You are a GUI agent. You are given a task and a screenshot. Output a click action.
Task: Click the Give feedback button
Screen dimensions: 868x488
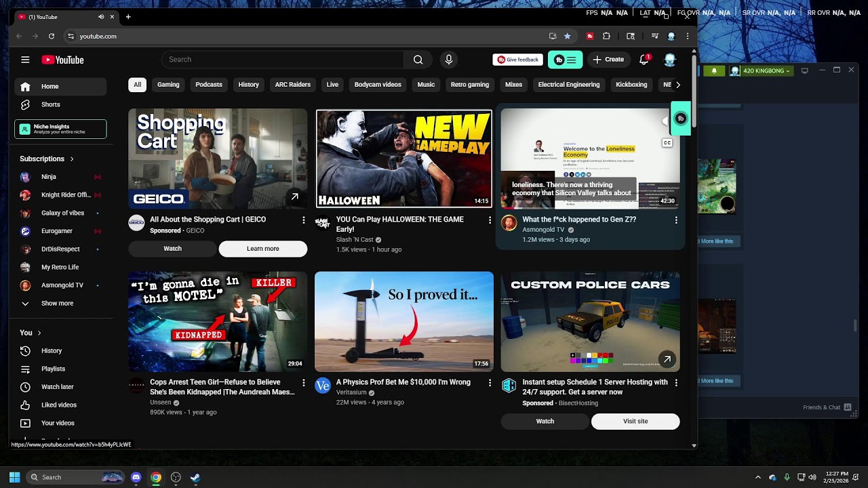click(518, 60)
